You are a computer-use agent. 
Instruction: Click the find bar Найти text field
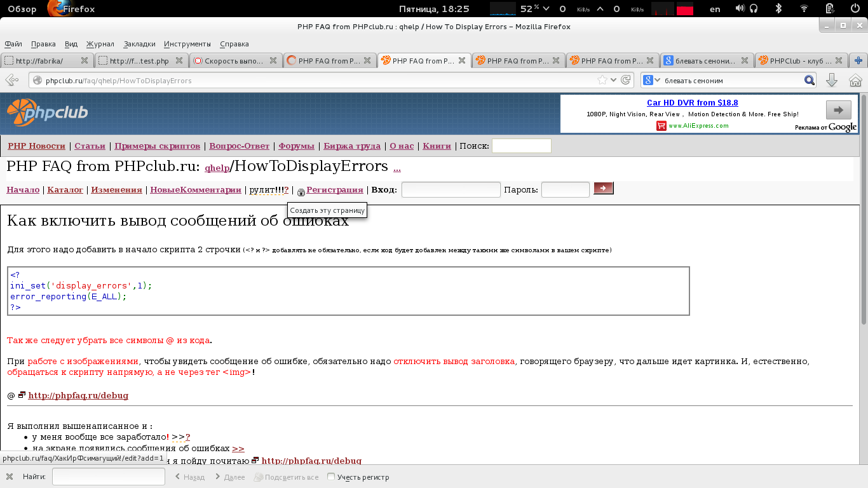109,477
